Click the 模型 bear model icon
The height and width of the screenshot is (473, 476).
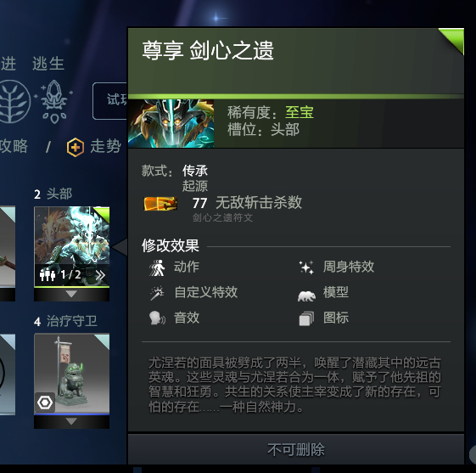[x=306, y=296]
